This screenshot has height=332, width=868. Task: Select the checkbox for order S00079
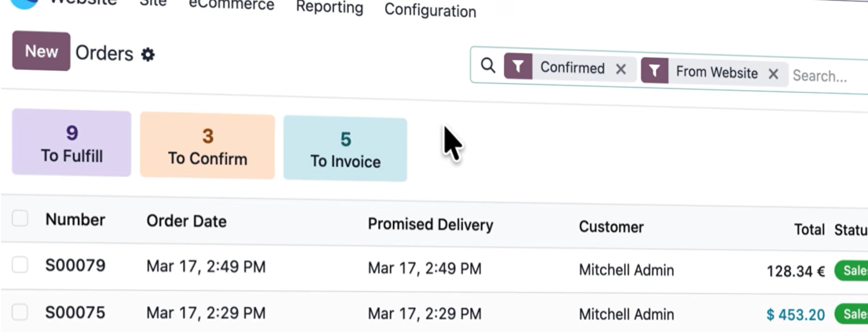(20, 265)
